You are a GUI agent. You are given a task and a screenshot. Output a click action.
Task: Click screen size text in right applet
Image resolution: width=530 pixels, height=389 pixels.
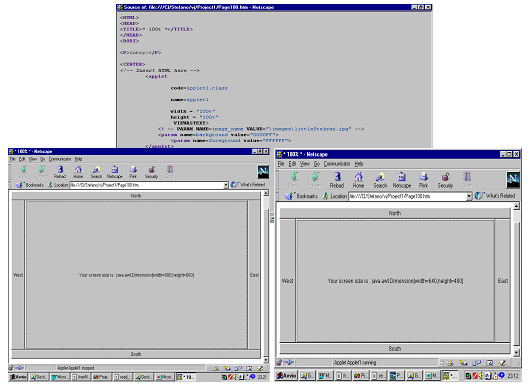[395, 281]
